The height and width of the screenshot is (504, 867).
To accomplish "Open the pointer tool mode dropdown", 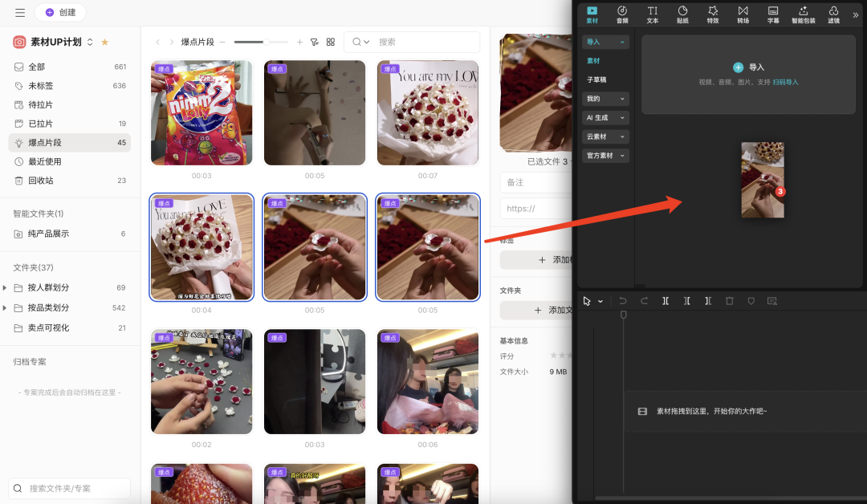I will [600, 302].
